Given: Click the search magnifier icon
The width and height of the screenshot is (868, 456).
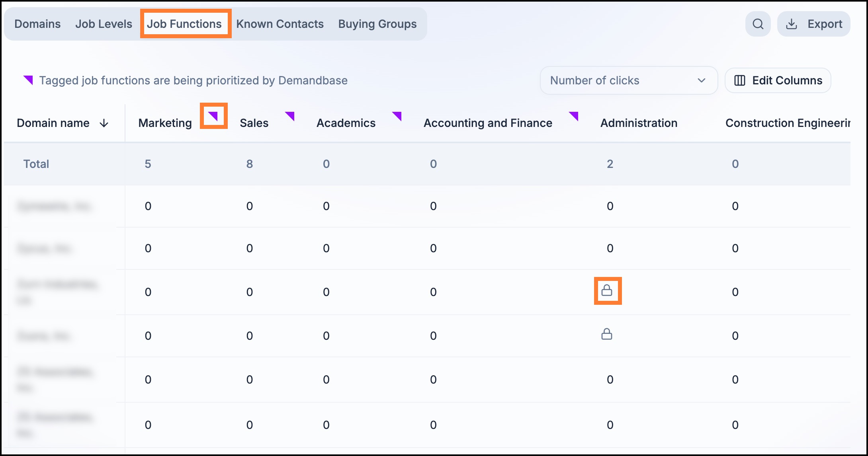Looking at the screenshot, I should 758,24.
